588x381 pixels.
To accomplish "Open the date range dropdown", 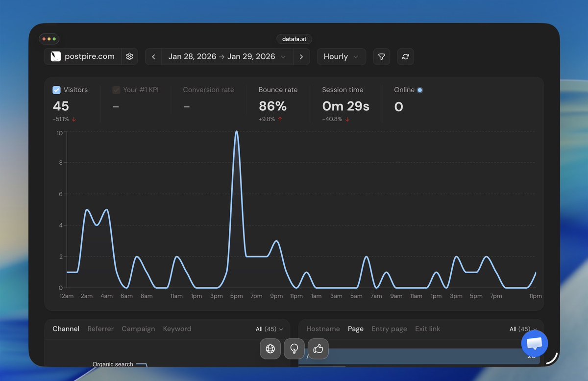I will tap(227, 56).
